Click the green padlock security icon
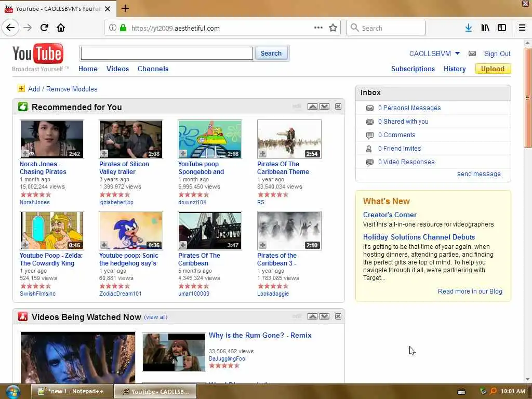The height and width of the screenshot is (399, 532). 123,28
